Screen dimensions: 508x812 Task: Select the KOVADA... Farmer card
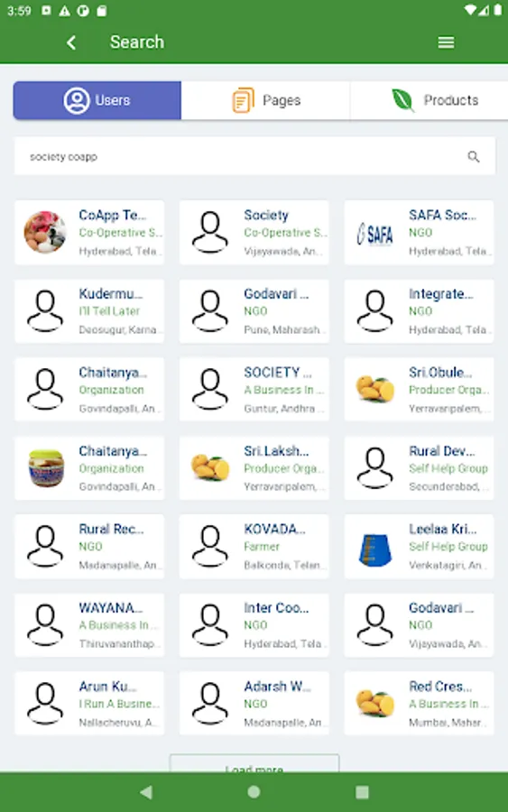click(x=254, y=547)
